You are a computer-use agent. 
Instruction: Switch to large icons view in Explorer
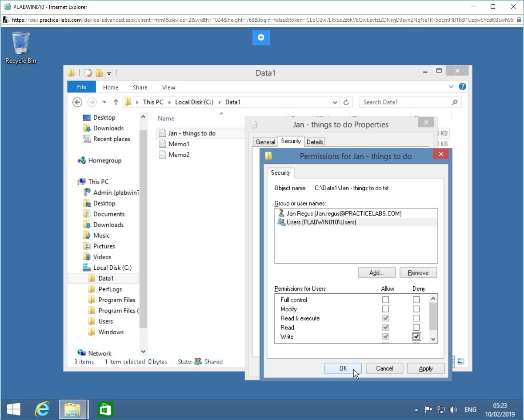[x=460, y=361]
